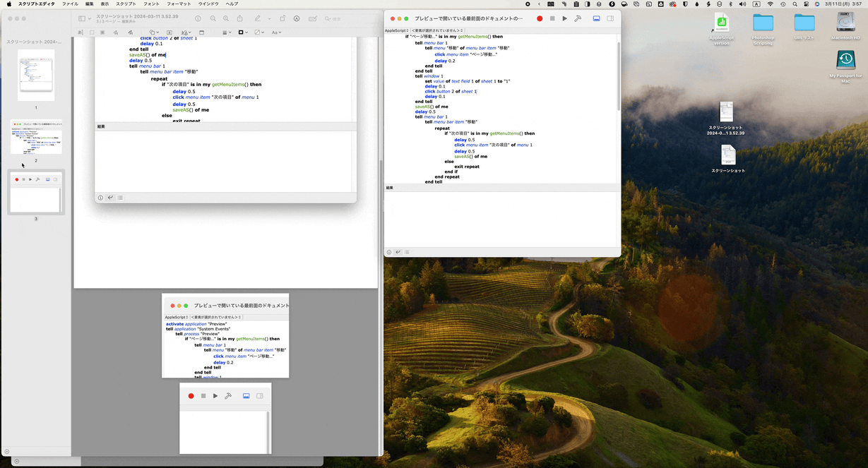Click the red Record button in Script Editor
868x468 pixels.
[x=540, y=18]
